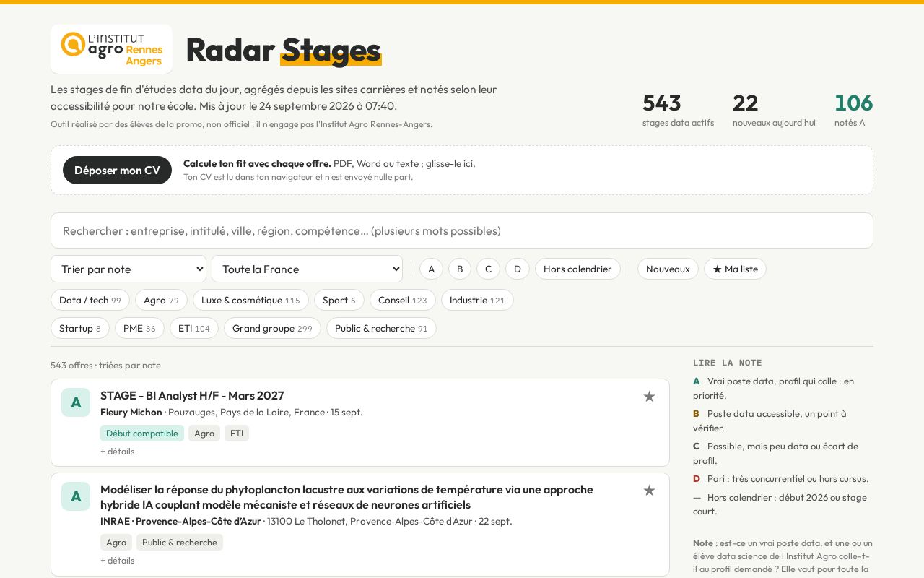Filter by Grand groupe company size

(x=272, y=328)
